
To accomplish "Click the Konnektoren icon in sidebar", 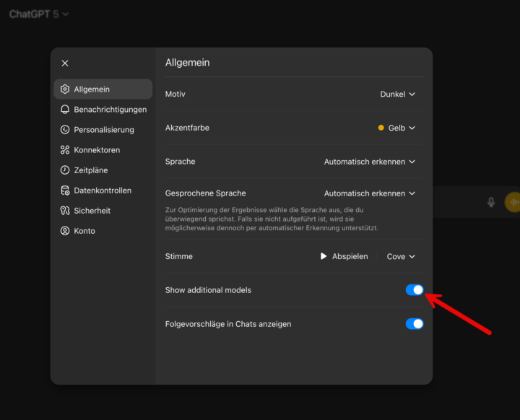I will tap(65, 150).
